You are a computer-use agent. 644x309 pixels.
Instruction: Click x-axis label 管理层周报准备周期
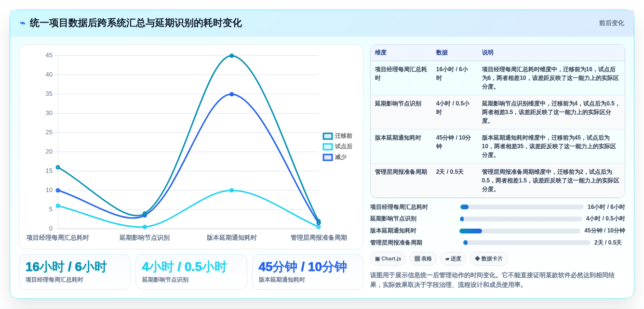coord(319,238)
